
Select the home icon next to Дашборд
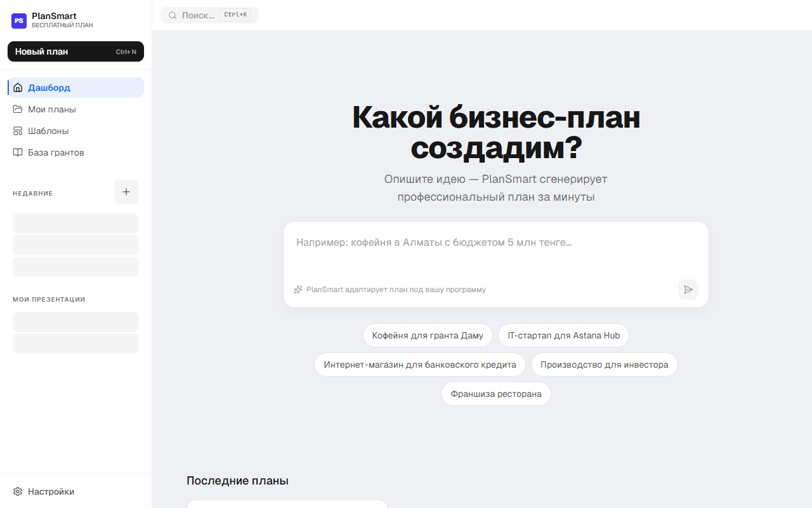pyautogui.click(x=17, y=87)
